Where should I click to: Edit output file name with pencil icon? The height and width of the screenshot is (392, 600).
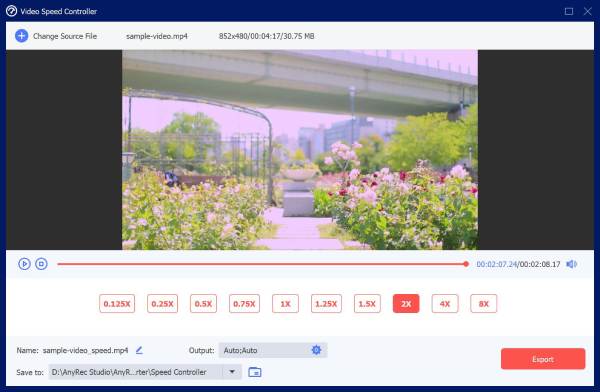(139, 350)
